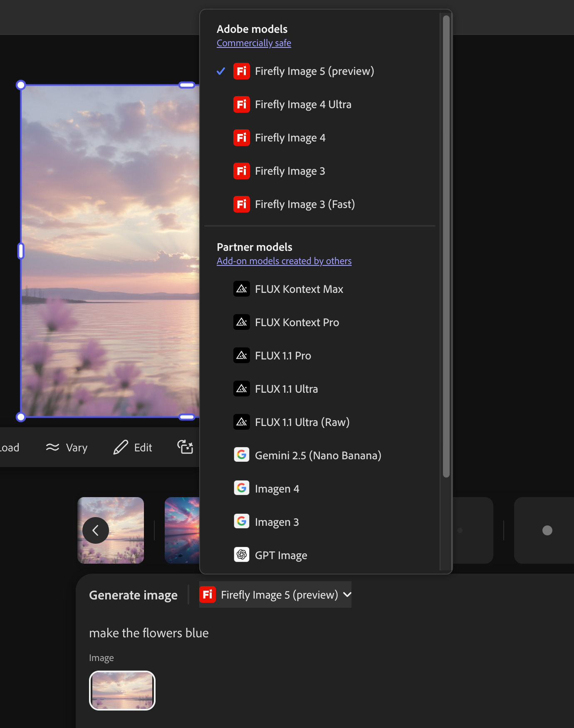Click the FLUX icon beside FLUX Kontext Max
Screen dimensions: 574x728
(x=242, y=289)
